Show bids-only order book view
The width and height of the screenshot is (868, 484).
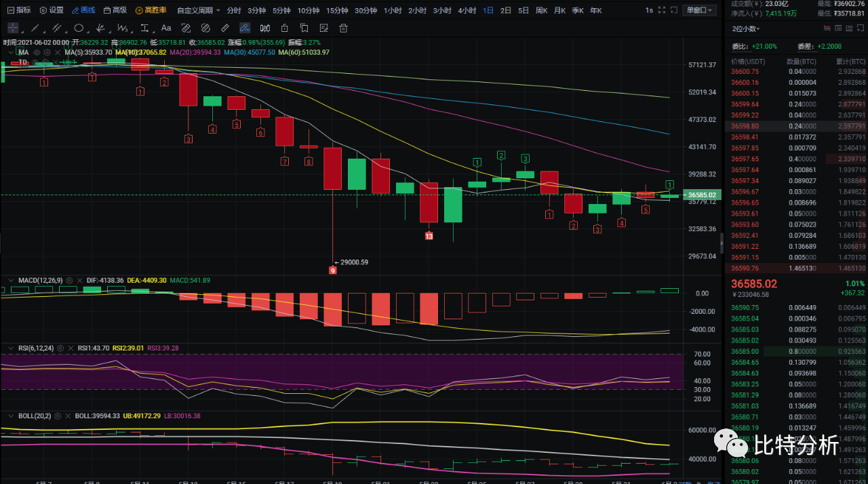pos(850,28)
